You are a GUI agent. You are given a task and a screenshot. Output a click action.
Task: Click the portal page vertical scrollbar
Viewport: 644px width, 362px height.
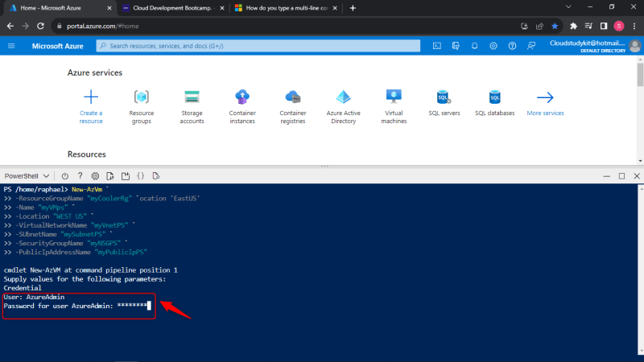pyautogui.click(x=640, y=110)
